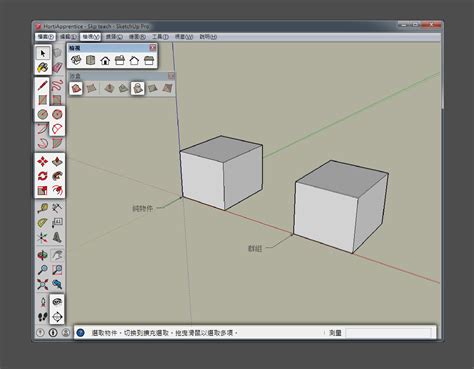Screen dimensions: 474x369
Task: Click the cube labeled 群組
Action: (341, 207)
